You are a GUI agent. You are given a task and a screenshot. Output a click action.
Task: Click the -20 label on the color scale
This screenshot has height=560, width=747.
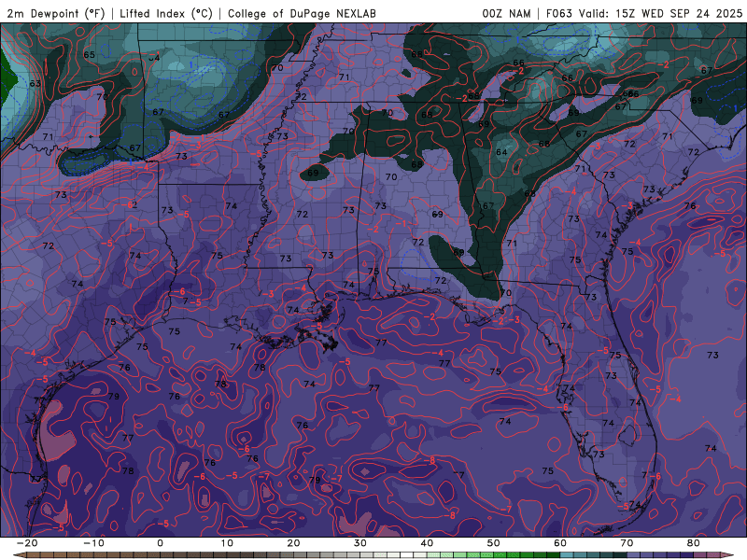26,543
